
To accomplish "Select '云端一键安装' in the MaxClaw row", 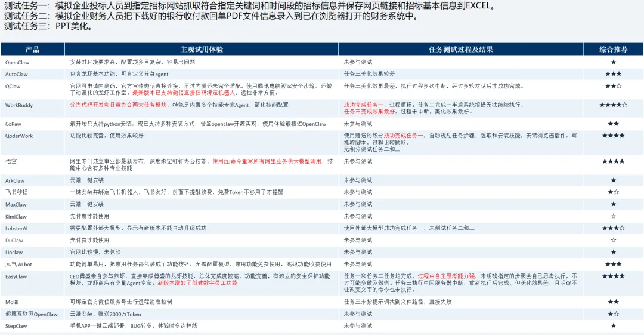I will coord(86,204).
